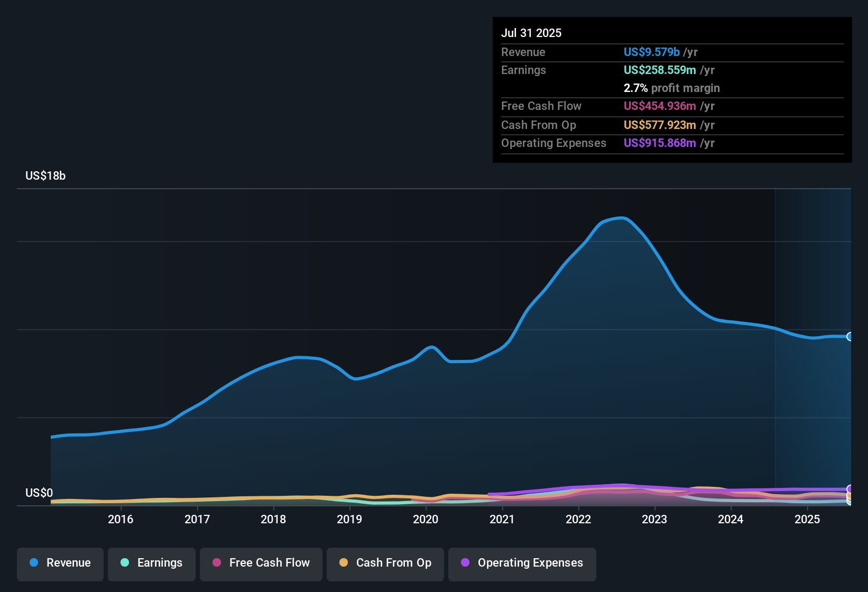Click the blue Revenue legend dot
The height and width of the screenshot is (592, 868).
[x=33, y=563]
